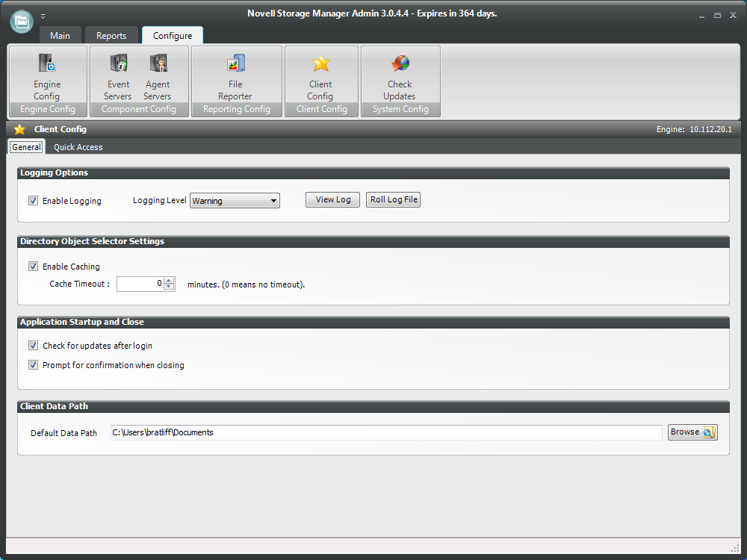
Task: Click the Application Startup and Close header
Action: (373, 322)
